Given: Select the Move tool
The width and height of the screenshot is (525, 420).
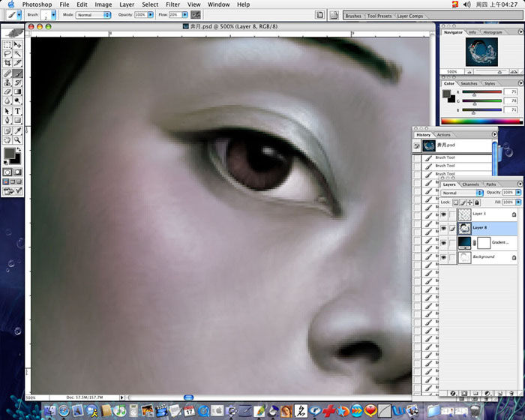Looking at the screenshot, I should pos(17,44).
